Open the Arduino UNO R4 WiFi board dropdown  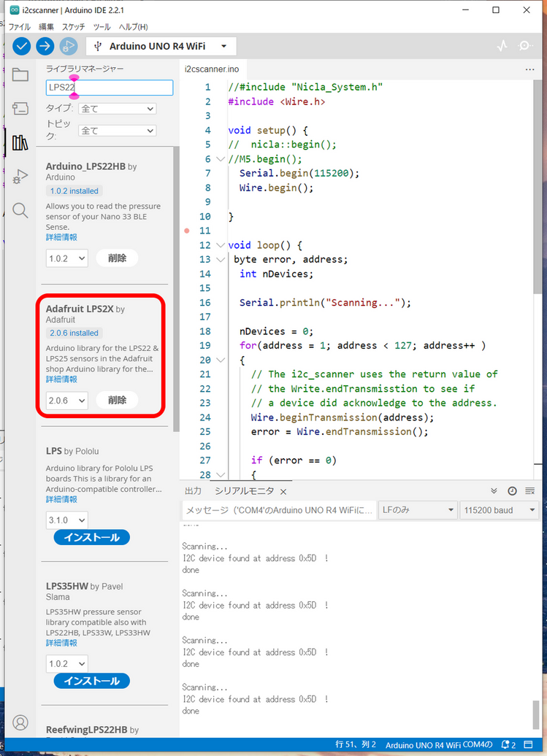click(161, 46)
